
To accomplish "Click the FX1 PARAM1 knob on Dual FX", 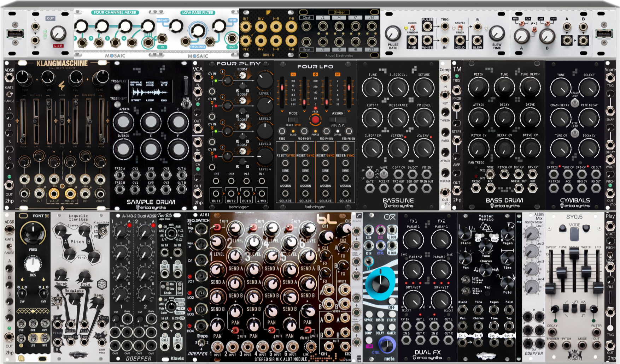I will 413,240.
